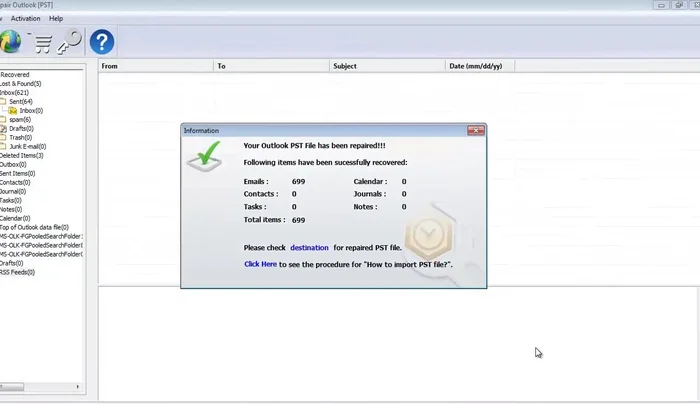Image resolution: width=700 pixels, height=404 pixels.
Task: Click the folder tree horizontal scrollbar thumb
Action: tap(12, 387)
